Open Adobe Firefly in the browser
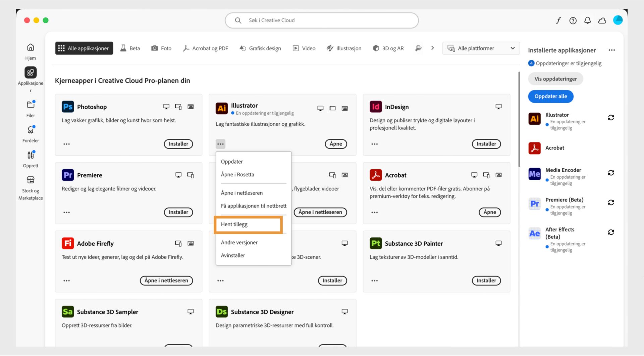Screen dimensions: 644x356 (166, 281)
